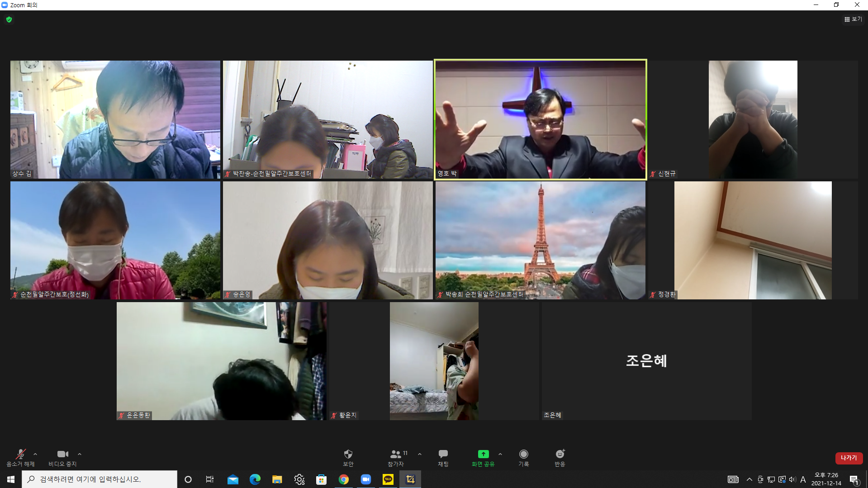Open volume control in system tray
Image resolution: width=868 pixels, height=488 pixels.
click(792, 479)
